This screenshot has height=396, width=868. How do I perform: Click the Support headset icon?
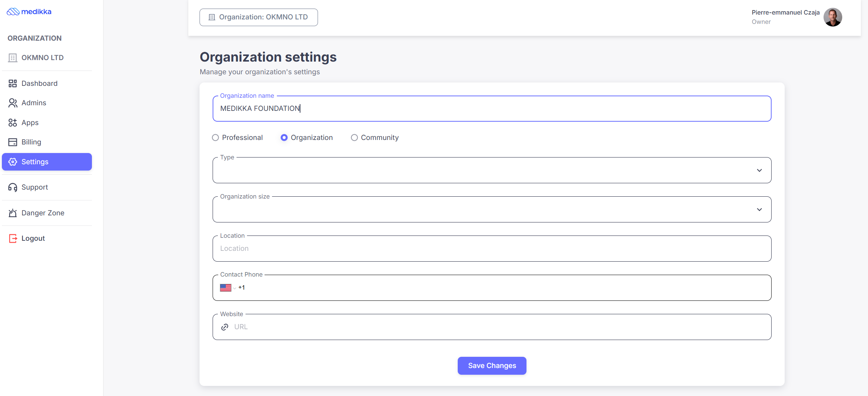[x=13, y=187]
